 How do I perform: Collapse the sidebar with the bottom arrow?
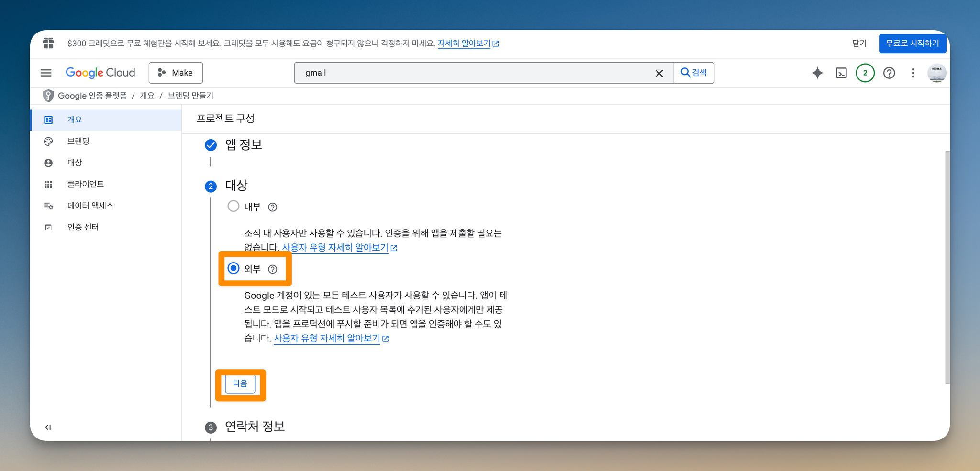[x=48, y=427]
